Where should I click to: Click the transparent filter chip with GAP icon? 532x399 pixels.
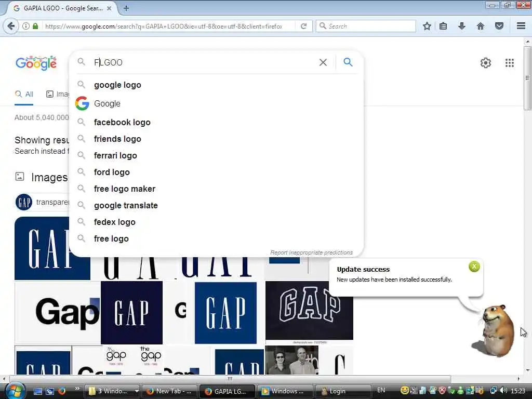tap(42, 202)
